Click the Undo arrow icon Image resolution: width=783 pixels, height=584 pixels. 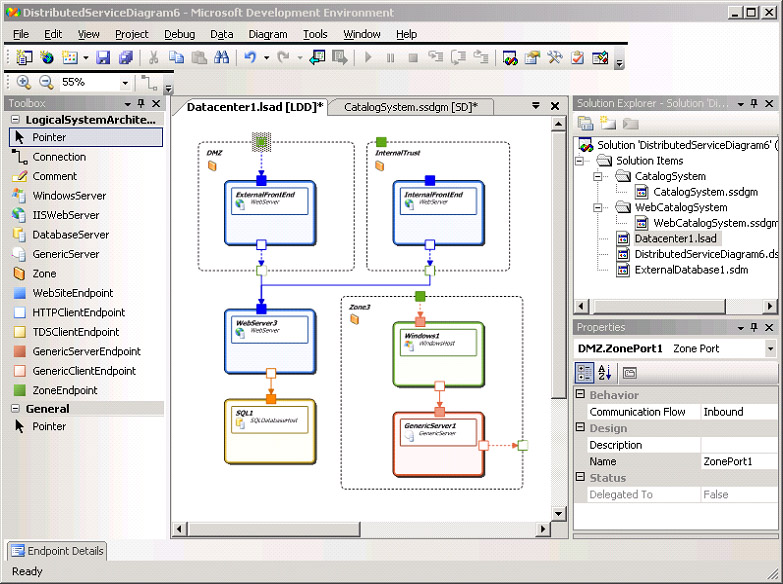coord(250,57)
